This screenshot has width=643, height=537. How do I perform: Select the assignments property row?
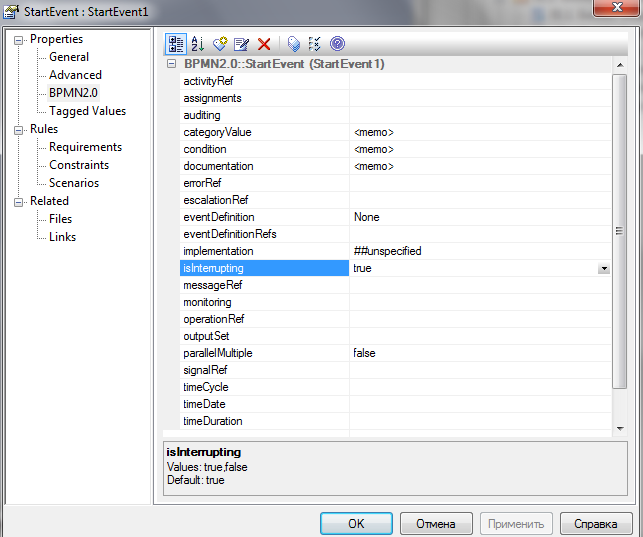(395, 98)
